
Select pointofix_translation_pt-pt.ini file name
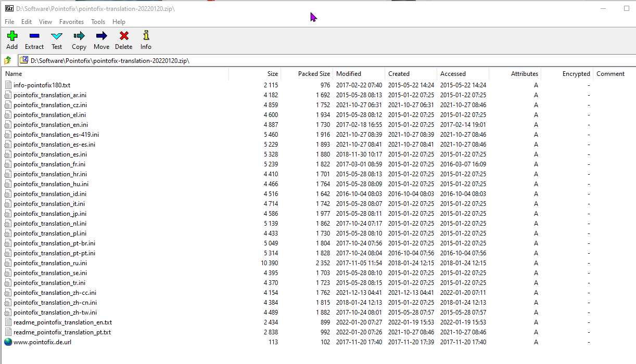[54, 253]
